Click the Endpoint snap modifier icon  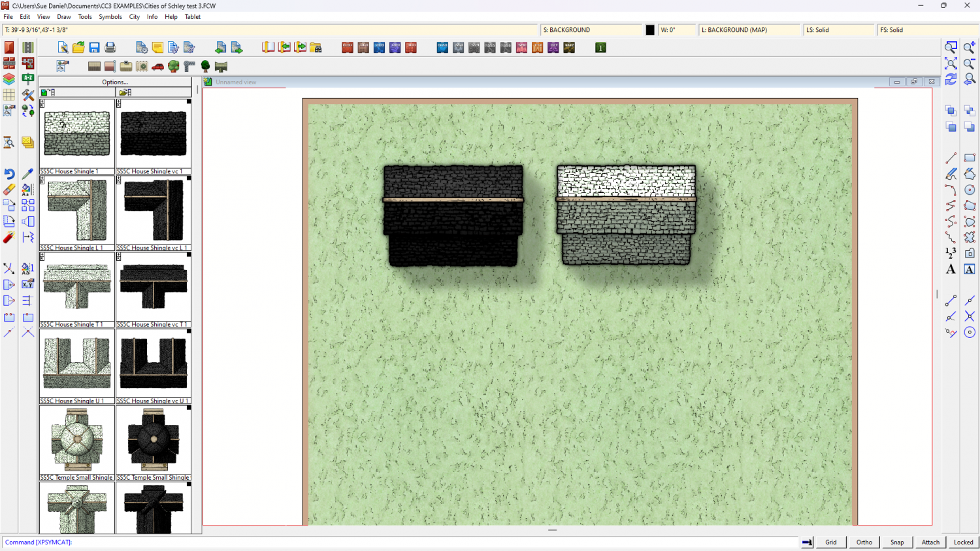[x=951, y=301]
